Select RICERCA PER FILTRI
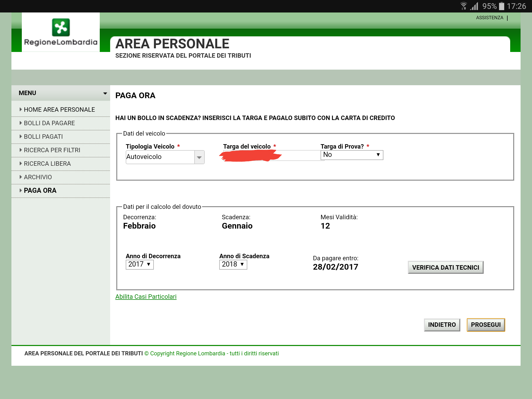The width and height of the screenshot is (532, 399). point(52,150)
